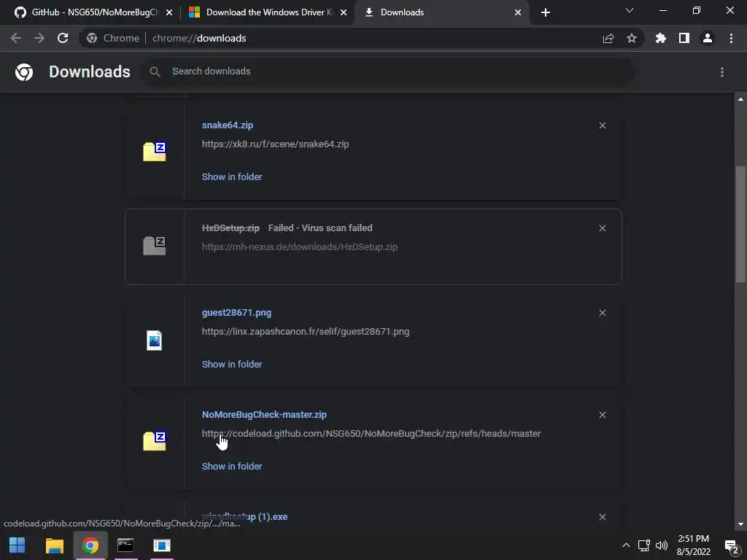Click the snake64.zip source URL
Screen dimensions: 747x560
click(275, 144)
